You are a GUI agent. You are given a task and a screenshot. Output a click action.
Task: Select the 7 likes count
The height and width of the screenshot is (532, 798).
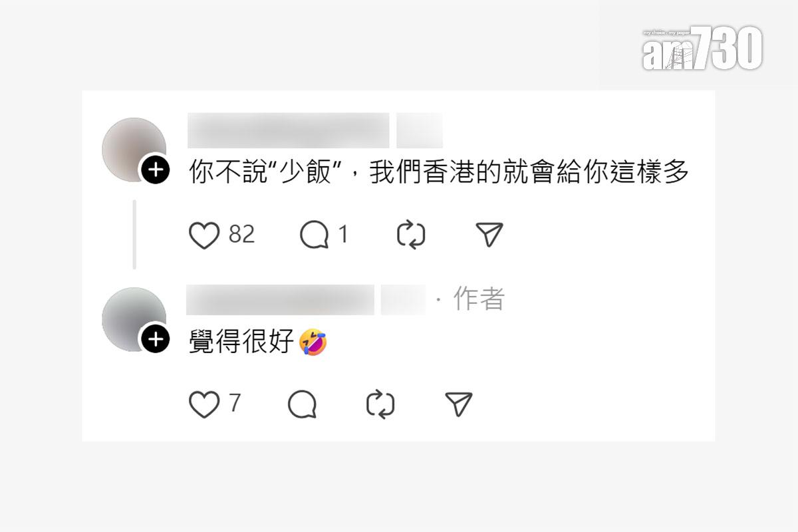(x=235, y=403)
